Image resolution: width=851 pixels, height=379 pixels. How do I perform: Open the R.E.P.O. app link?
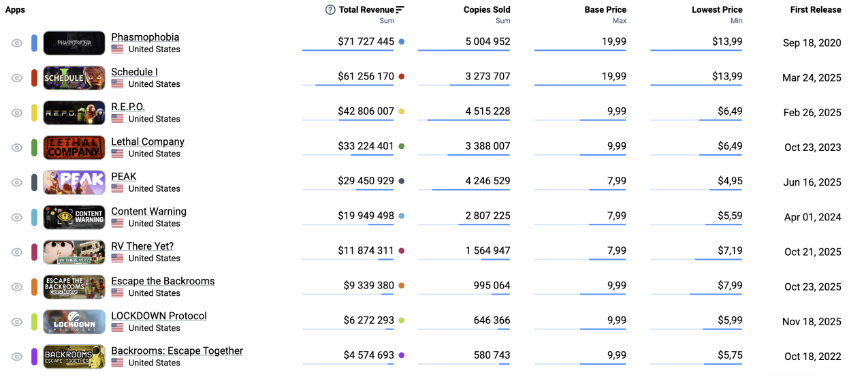pyautogui.click(x=128, y=106)
